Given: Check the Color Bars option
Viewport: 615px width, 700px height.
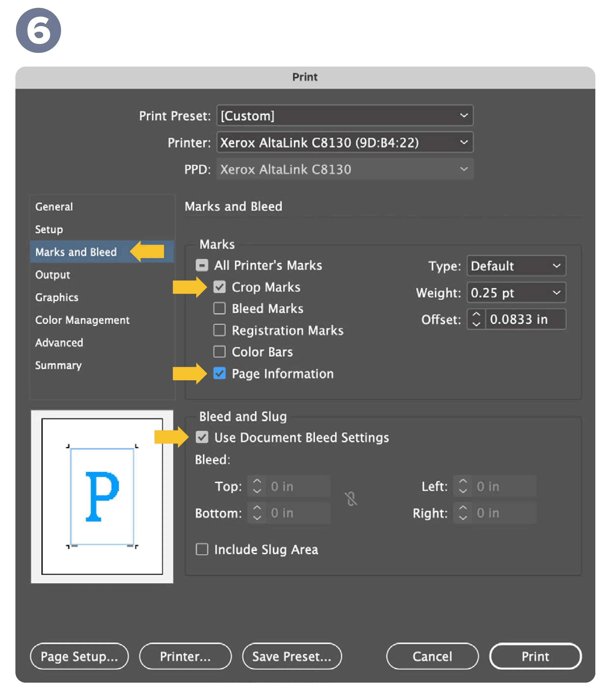Looking at the screenshot, I should pyautogui.click(x=219, y=352).
